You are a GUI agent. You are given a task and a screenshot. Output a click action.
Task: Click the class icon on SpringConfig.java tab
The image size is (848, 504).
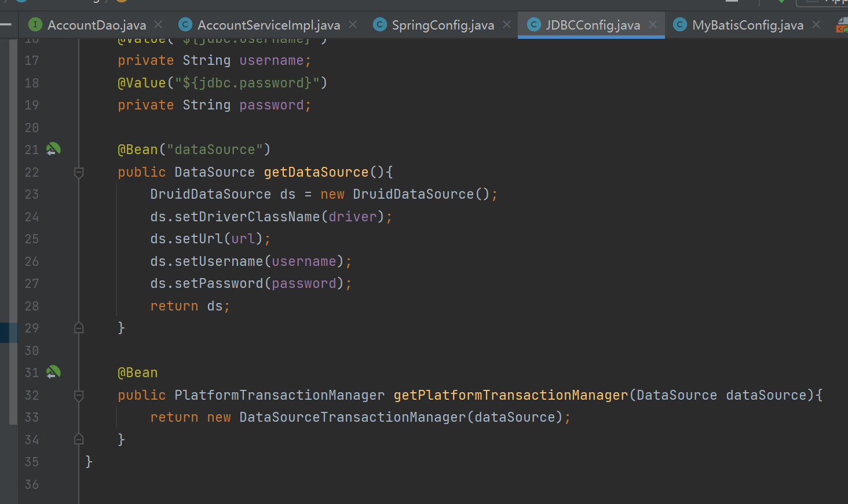pos(380,24)
